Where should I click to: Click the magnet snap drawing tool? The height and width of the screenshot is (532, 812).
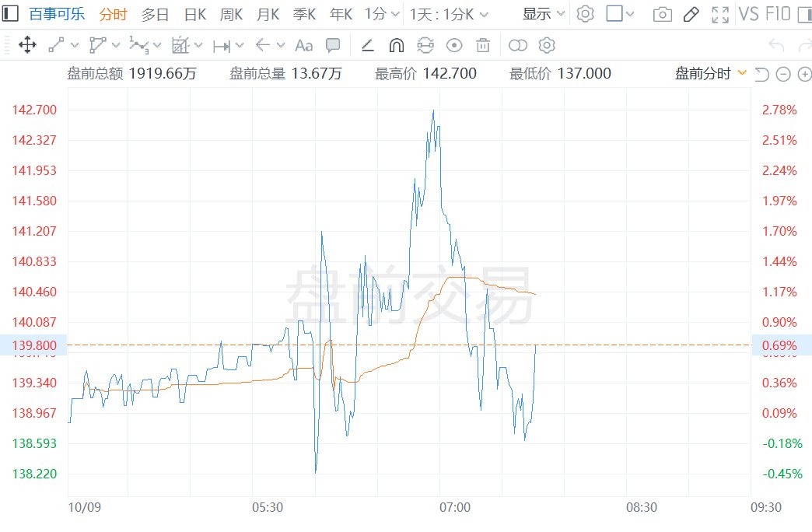(397, 46)
